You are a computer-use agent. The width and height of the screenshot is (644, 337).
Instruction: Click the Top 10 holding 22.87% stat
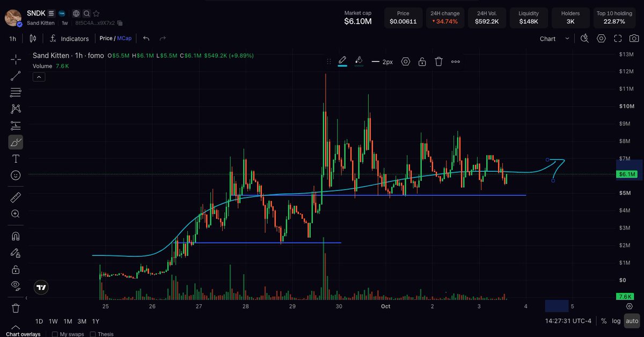(x=614, y=18)
